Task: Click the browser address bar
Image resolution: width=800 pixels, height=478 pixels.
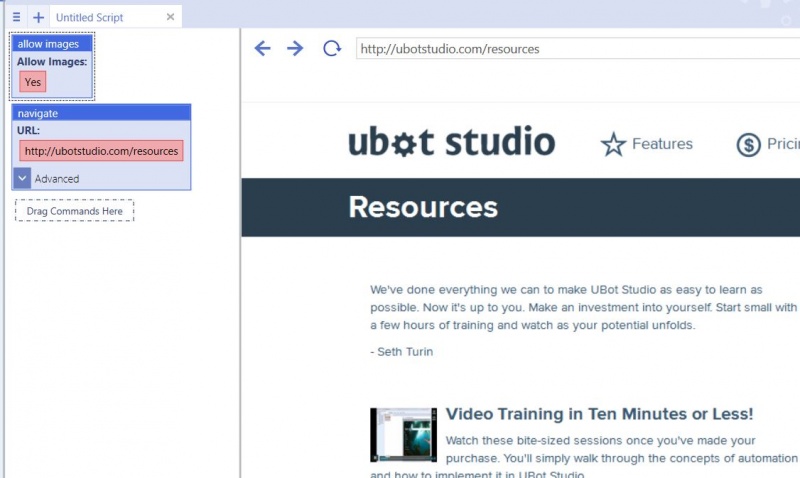Action: coord(578,48)
